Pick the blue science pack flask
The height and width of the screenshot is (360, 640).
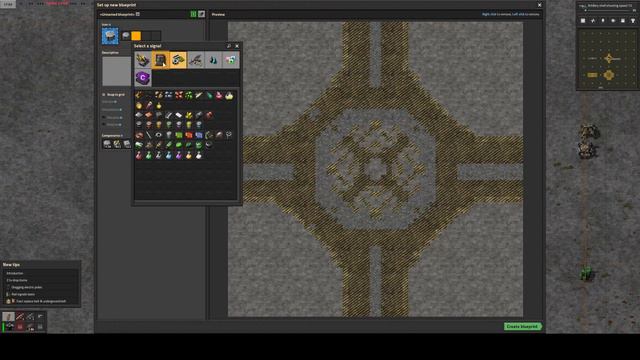(169, 155)
